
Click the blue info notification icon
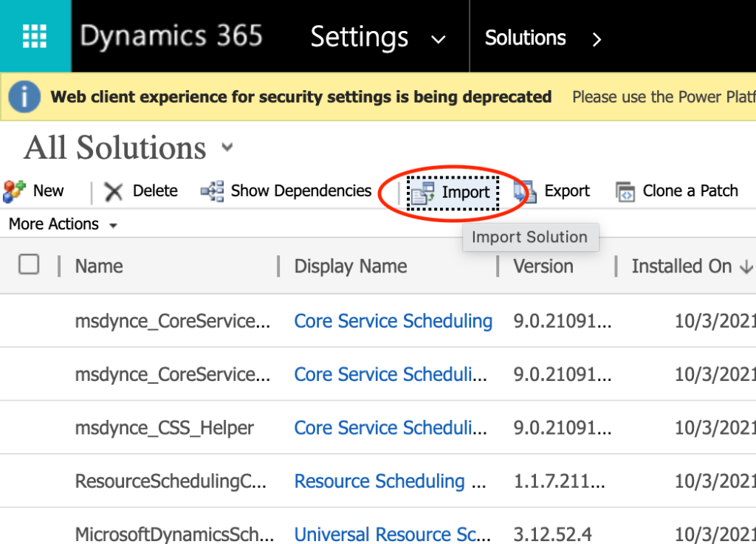click(x=24, y=97)
